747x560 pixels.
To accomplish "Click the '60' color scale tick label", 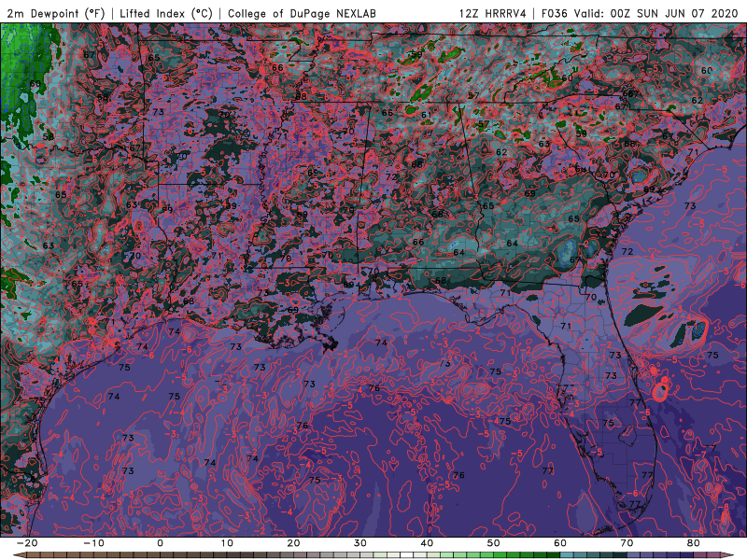I will tap(560, 543).
